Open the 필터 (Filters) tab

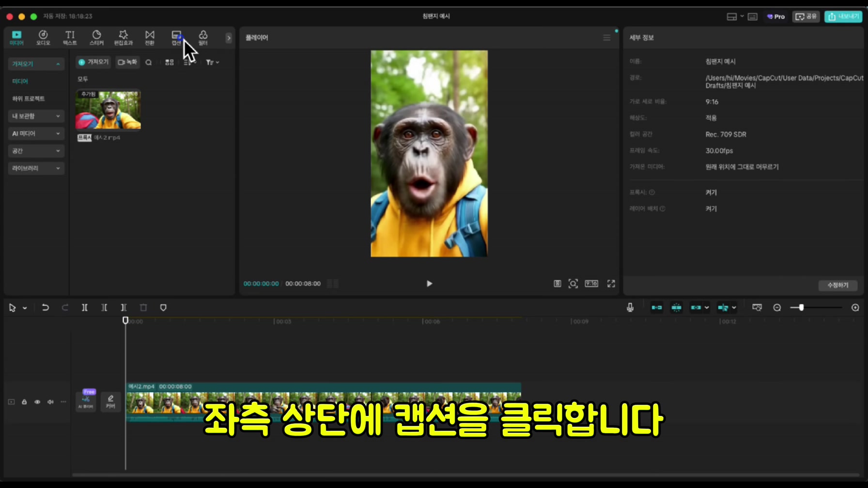coord(203,38)
